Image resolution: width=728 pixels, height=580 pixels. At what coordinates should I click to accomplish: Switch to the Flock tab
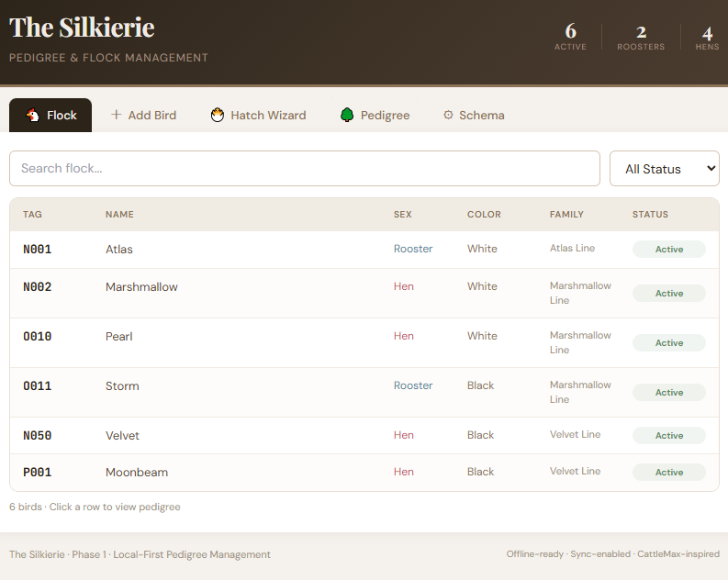[50, 115]
